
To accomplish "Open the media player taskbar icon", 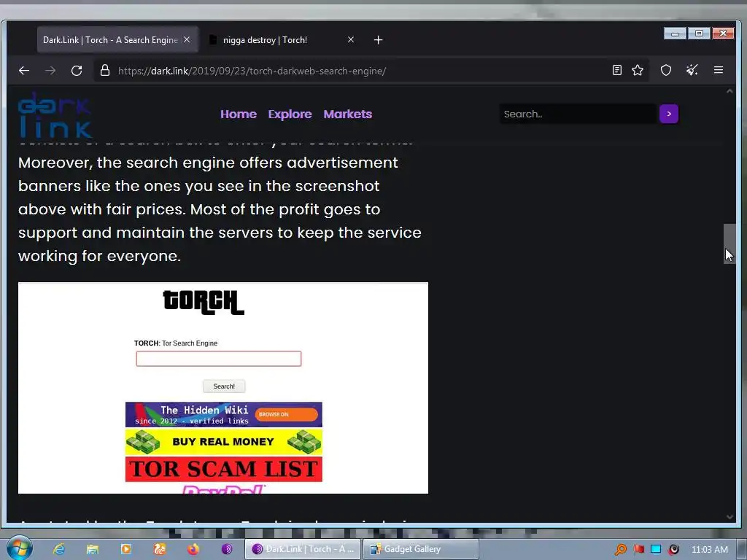I will [125, 549].
